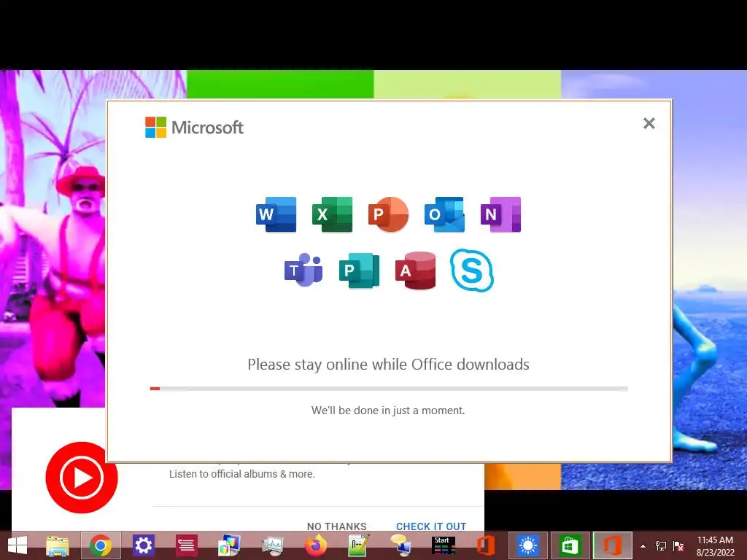The image size is (747, 560).
Task: Open the performance monitor taskbar icon
Action: click(x=273, y=545)
